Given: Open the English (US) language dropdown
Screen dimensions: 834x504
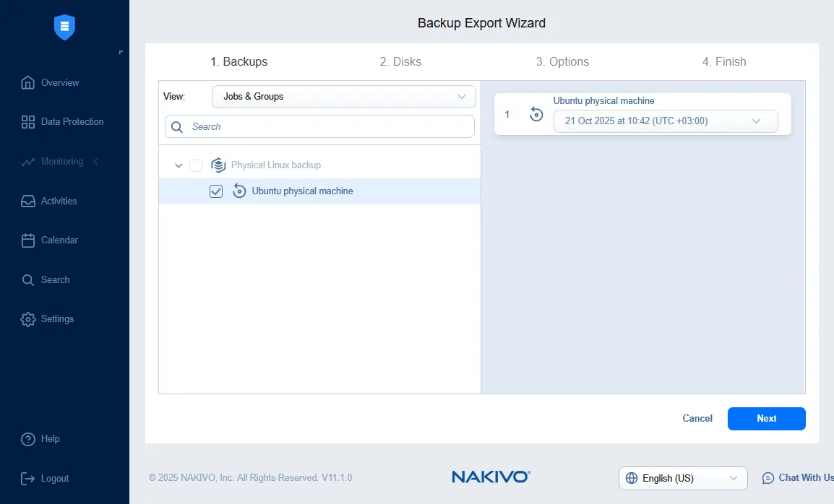Looking at the screenshot, I should point(683,478).
